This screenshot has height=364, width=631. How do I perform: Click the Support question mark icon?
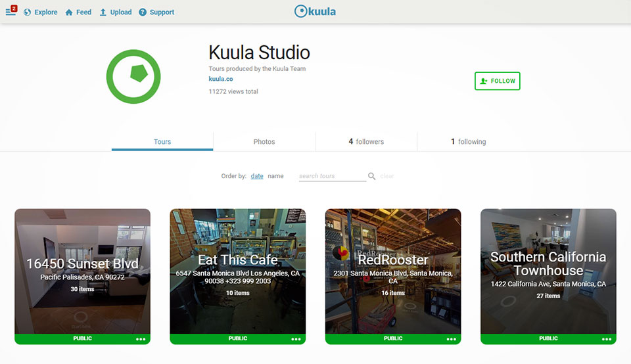click(x=143, y=12)
